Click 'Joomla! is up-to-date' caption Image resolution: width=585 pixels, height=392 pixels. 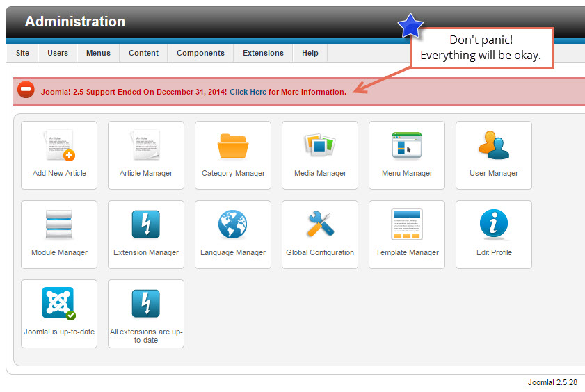59,332
